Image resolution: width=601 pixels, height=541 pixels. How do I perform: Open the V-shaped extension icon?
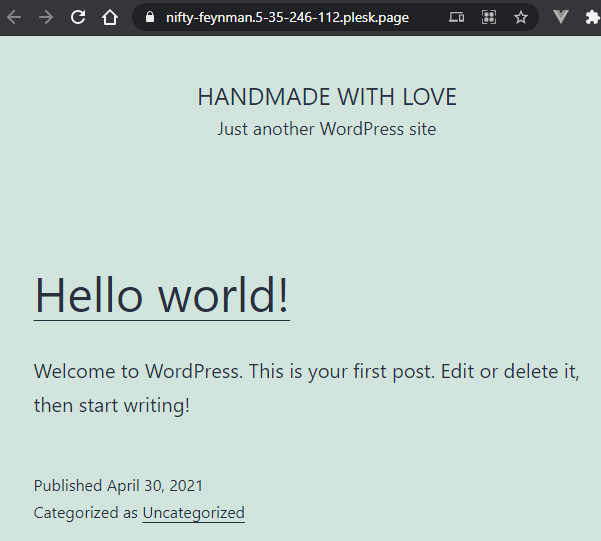click(x=561, y=17)
